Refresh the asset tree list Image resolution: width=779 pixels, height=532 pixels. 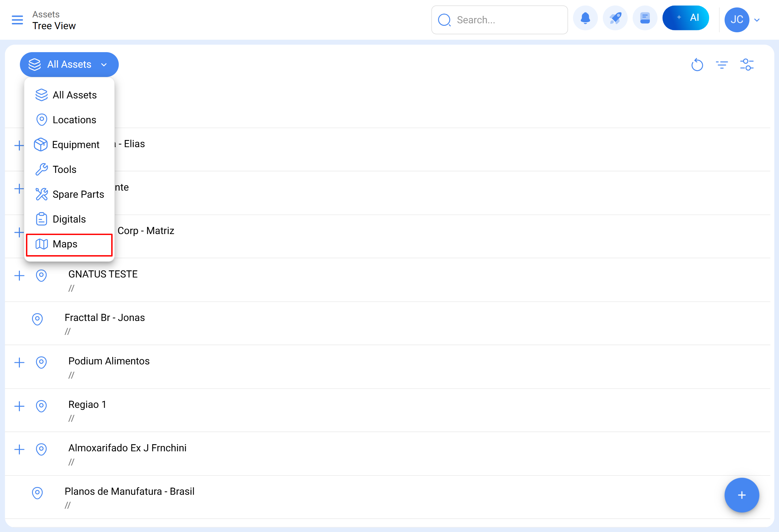697,65
